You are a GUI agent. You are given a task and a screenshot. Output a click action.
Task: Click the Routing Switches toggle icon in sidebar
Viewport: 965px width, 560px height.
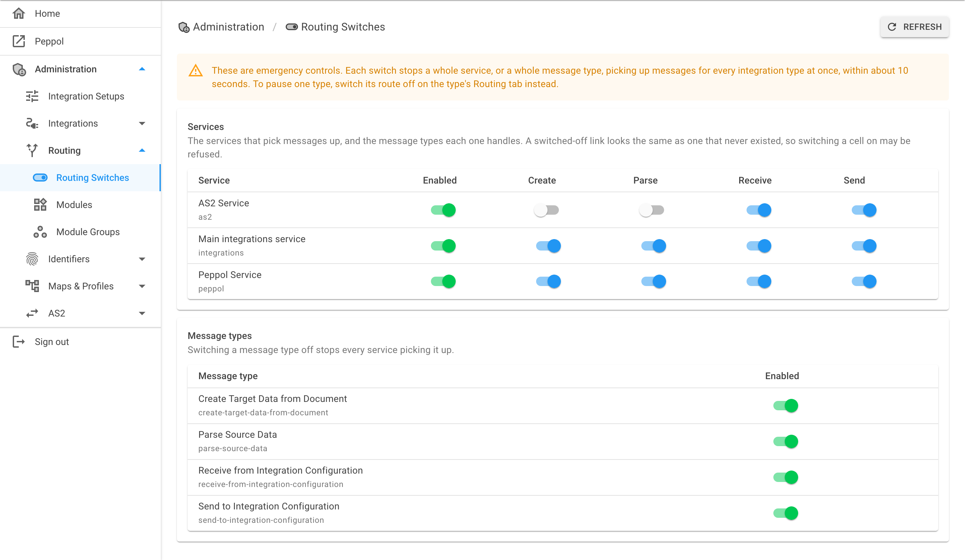point(40,178)
